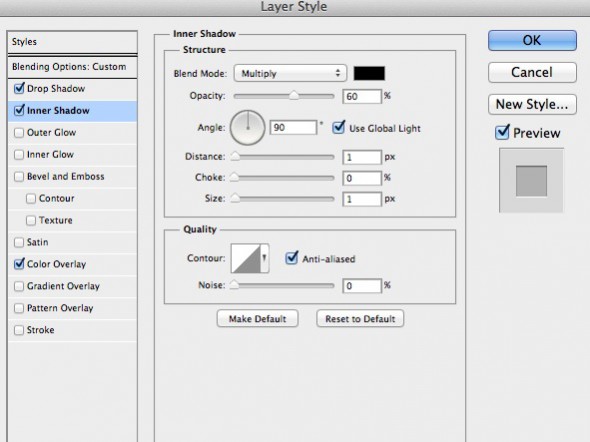
Task: Uncheck the Preview checkbox
Action: 502,132
